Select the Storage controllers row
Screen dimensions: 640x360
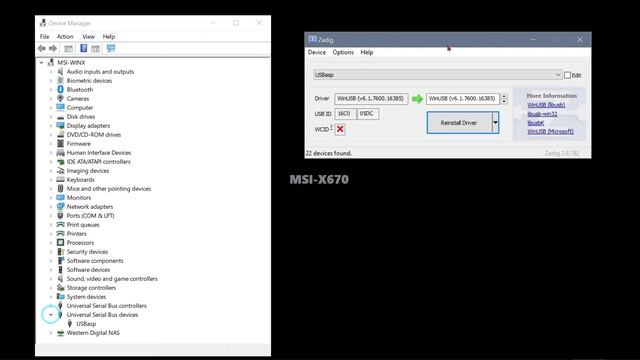click(91, 288)
